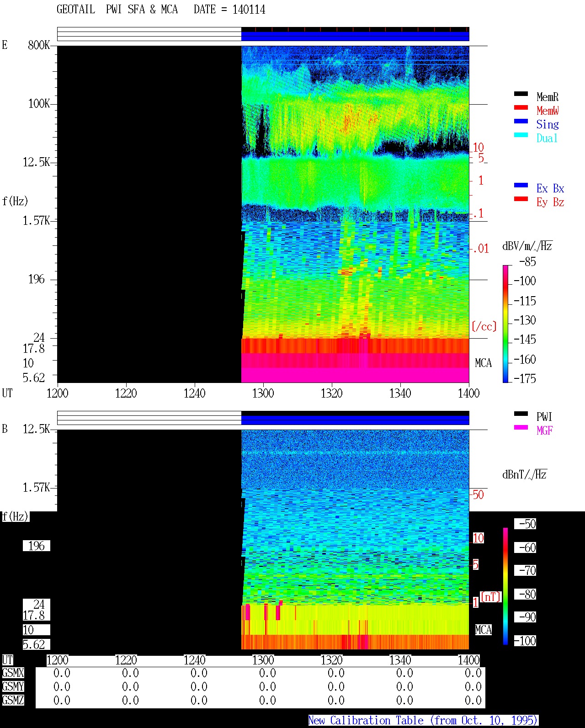Click the blue Sing legend swatch
585x728 pixels.
(521, 121)
